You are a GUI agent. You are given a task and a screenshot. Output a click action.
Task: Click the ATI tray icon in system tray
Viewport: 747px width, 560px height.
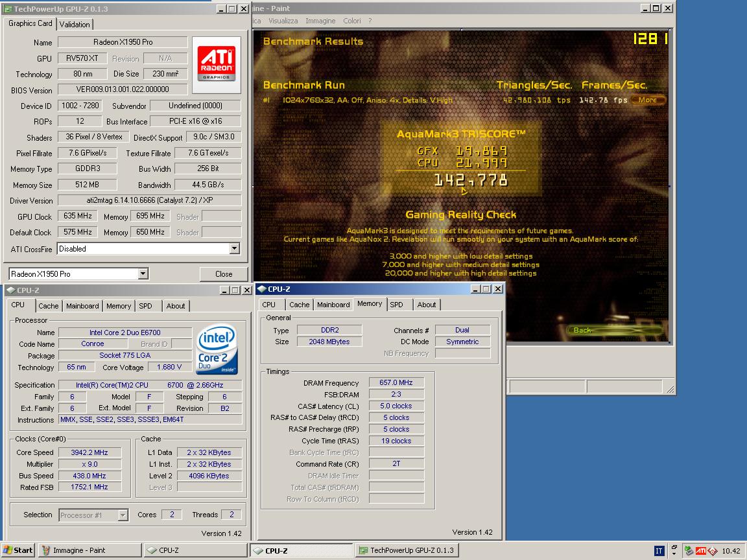click(701, 551)
